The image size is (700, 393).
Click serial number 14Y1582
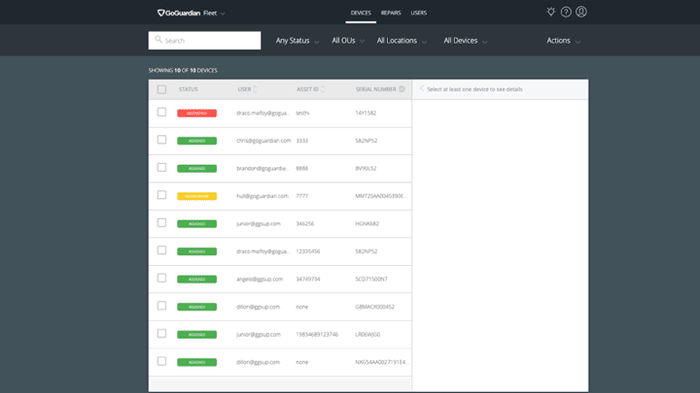coord(366,113)
